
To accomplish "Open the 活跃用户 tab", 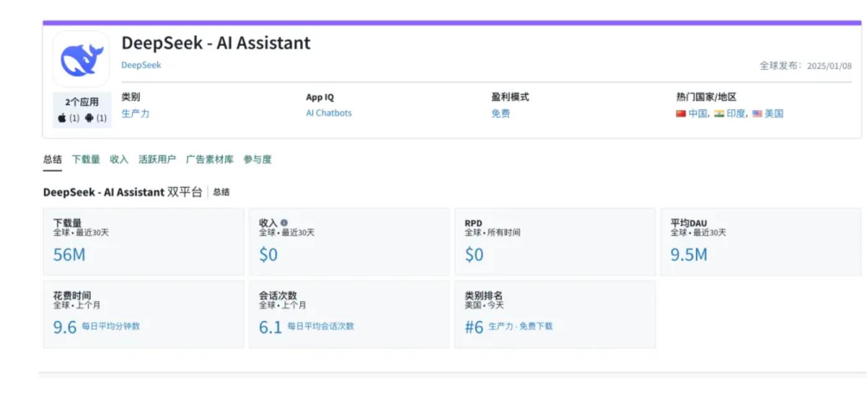I will (157, 159).
